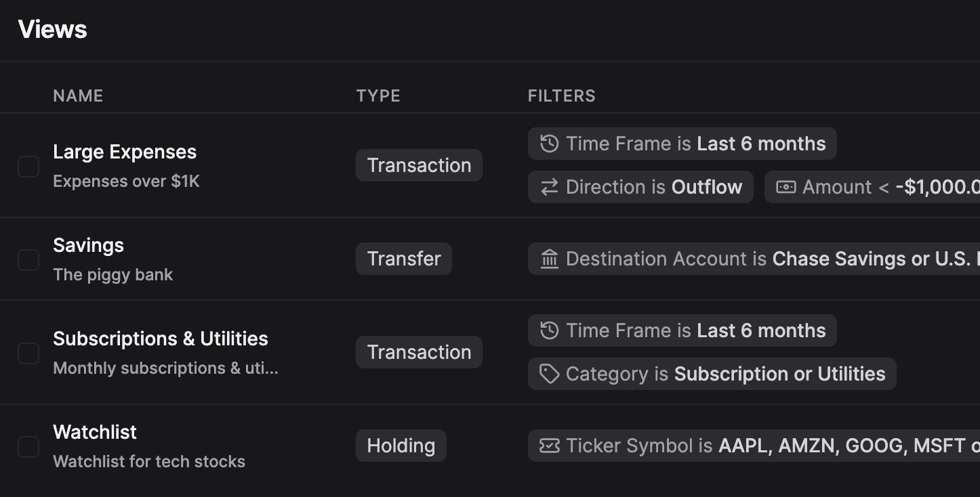Click the Amount < -$1,000 filter chip
This screenshot has width=980, height=497.
874,187
